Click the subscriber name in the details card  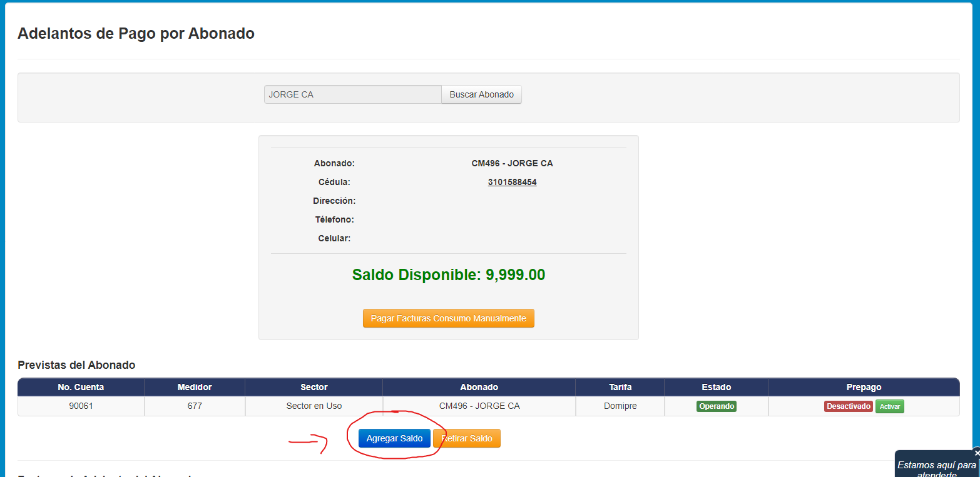coord(513,164)
